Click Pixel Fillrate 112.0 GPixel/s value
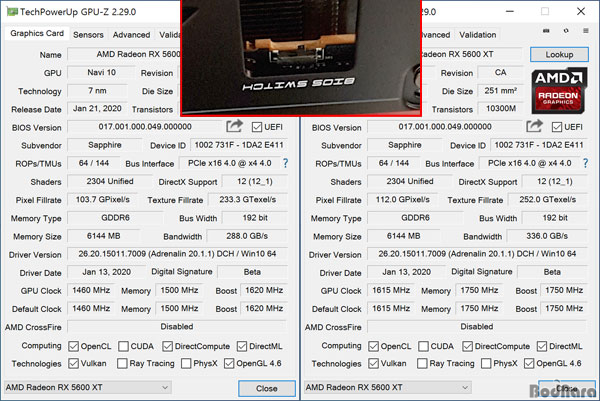Viewport: 600px width, 401px height. [403, 199]
